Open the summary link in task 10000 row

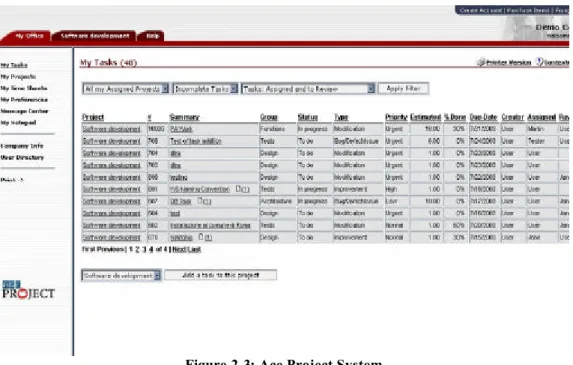coord(181,129)
